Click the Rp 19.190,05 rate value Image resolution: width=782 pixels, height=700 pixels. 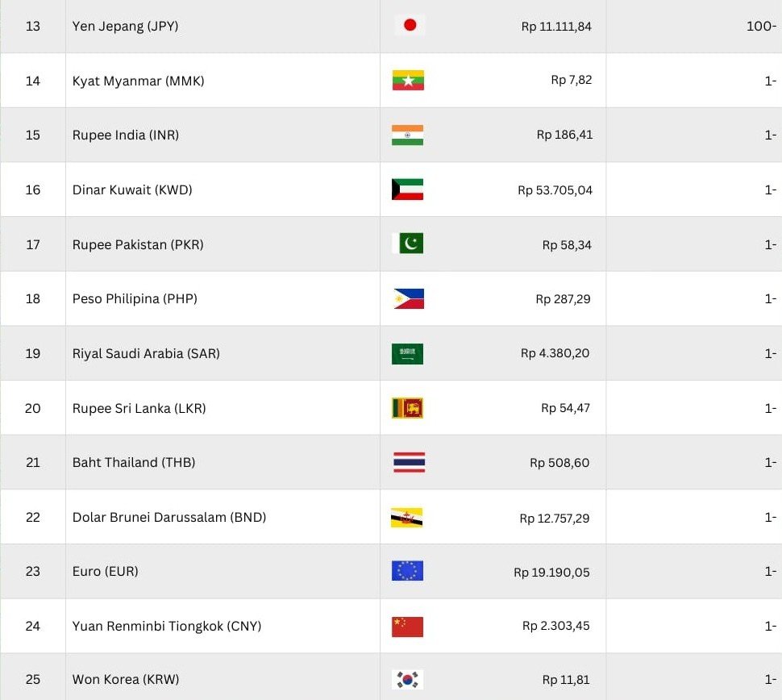551,573
